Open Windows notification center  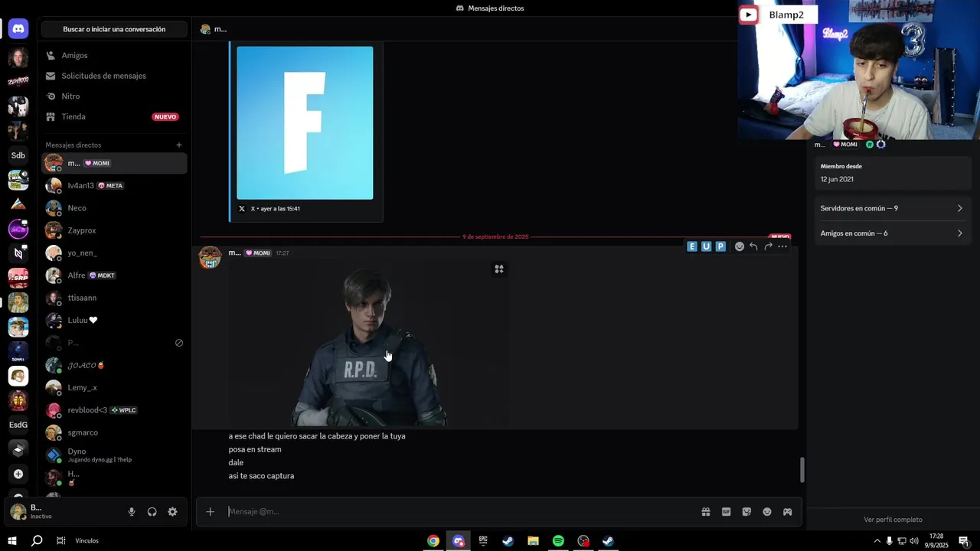(x=963, y=540)
